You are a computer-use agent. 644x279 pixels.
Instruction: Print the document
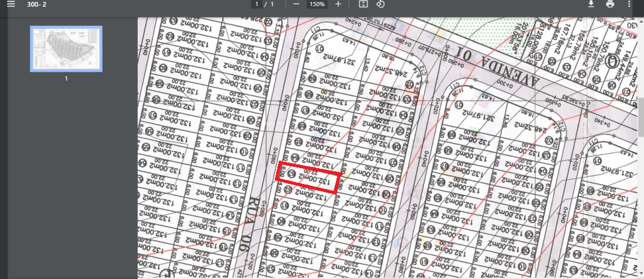609,4
